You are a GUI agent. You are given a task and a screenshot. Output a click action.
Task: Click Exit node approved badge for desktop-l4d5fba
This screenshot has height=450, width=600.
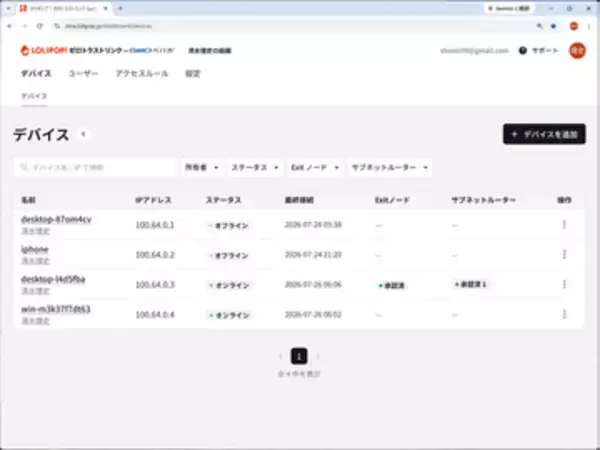click(391, 285)
